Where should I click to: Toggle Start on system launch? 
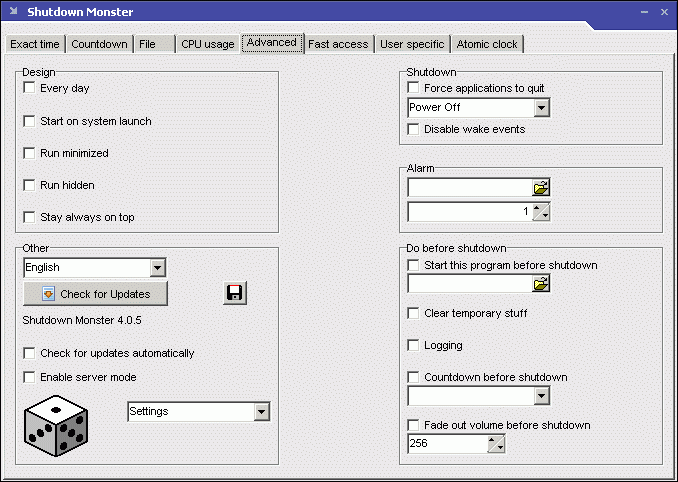click(29, 121)
